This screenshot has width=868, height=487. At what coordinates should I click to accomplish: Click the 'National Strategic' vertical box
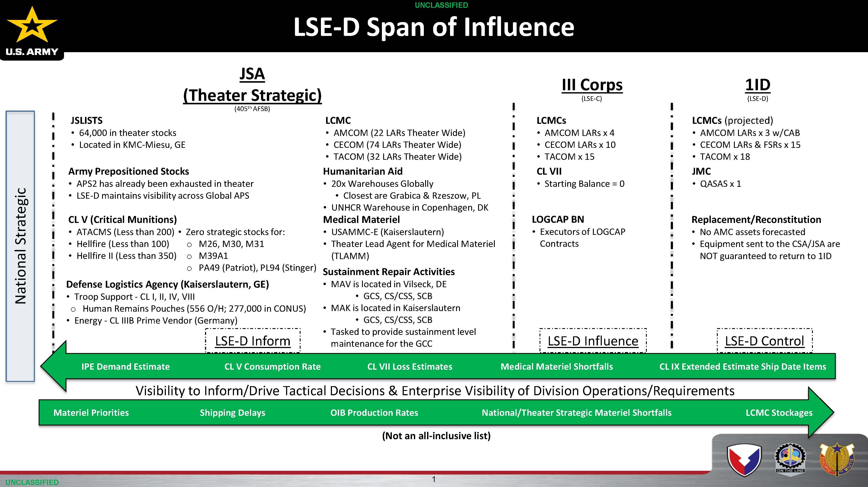pyautogui.click(x=20, y=246)
